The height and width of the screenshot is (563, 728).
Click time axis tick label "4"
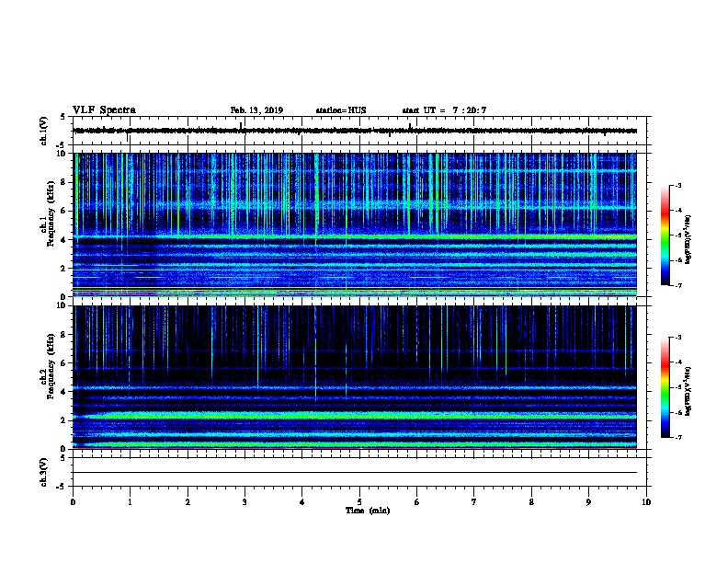tap(302, 502)
